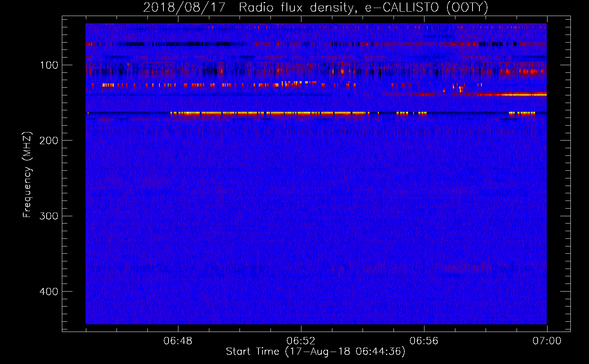Click the 07:00 time tick label
This screenshot has width=589, height=364.
[x=547, y=341]
